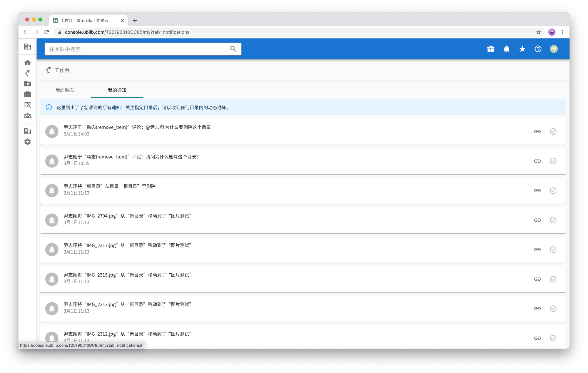The height and width of the screenshot is (373, 588).
Task: Click the help question mark icon
Action: (x=538, y=49)
